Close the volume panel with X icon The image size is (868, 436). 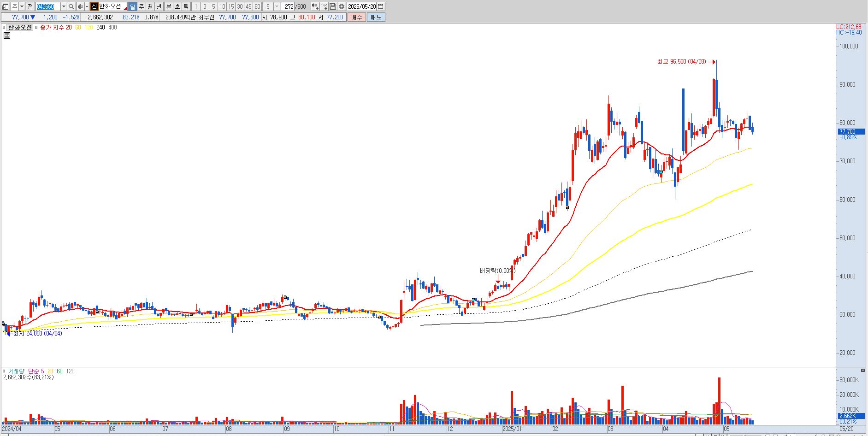pos(863,370)
